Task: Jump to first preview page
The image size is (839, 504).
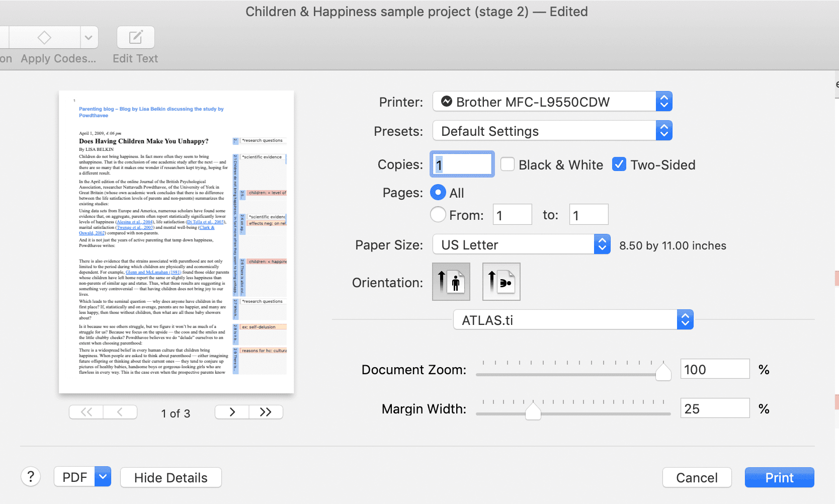Action: [87, 412]
